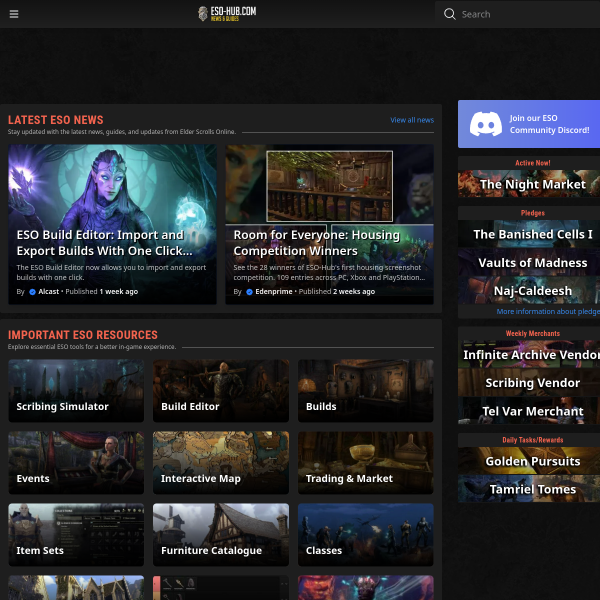Image resolution: width=600 pixels, height=600 pixels.
Task: Open the Events resource card
Action: 76,463
